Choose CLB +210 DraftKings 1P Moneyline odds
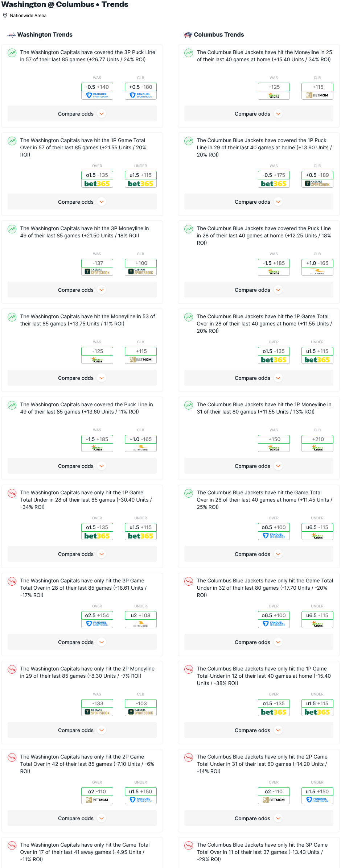Screen dimensions: 341x868 coord(317,439)
